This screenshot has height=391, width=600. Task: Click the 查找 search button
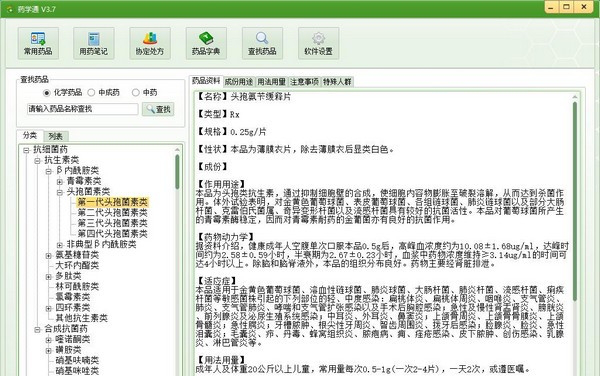pos(158,109)
